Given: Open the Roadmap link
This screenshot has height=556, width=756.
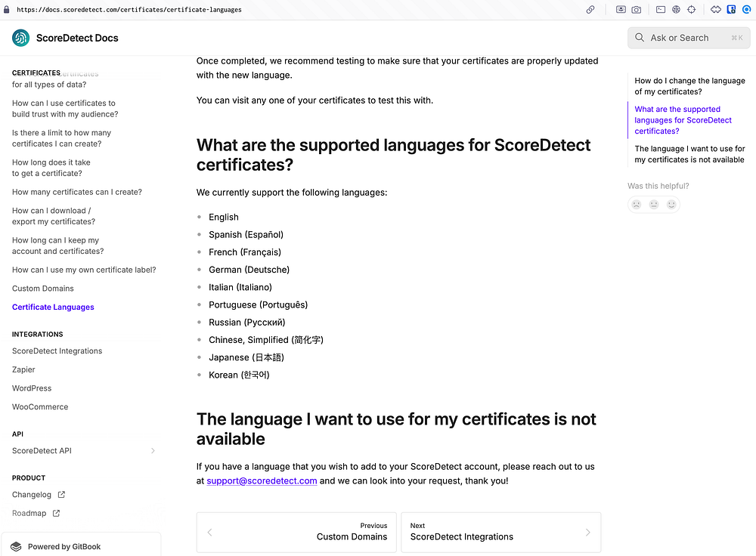Looking at the screenshot, I should click(x=29, y=513).
